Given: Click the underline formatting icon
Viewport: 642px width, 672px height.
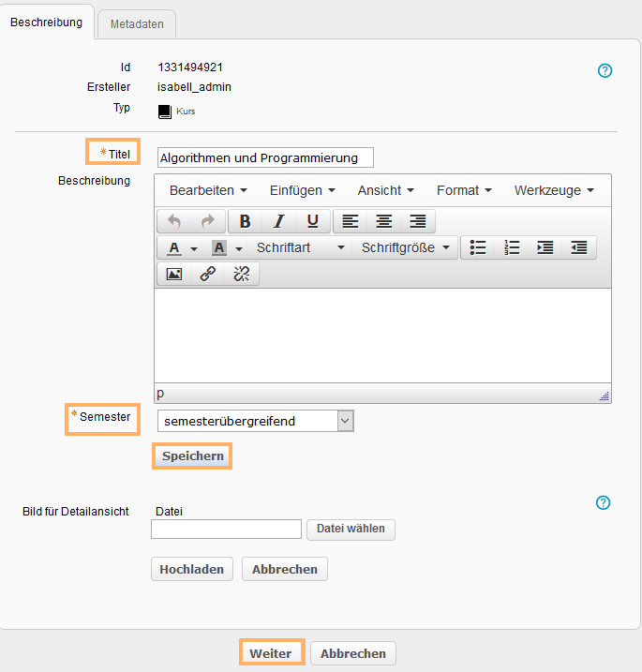Looking at the screenshot, I should tap(313, 221).
